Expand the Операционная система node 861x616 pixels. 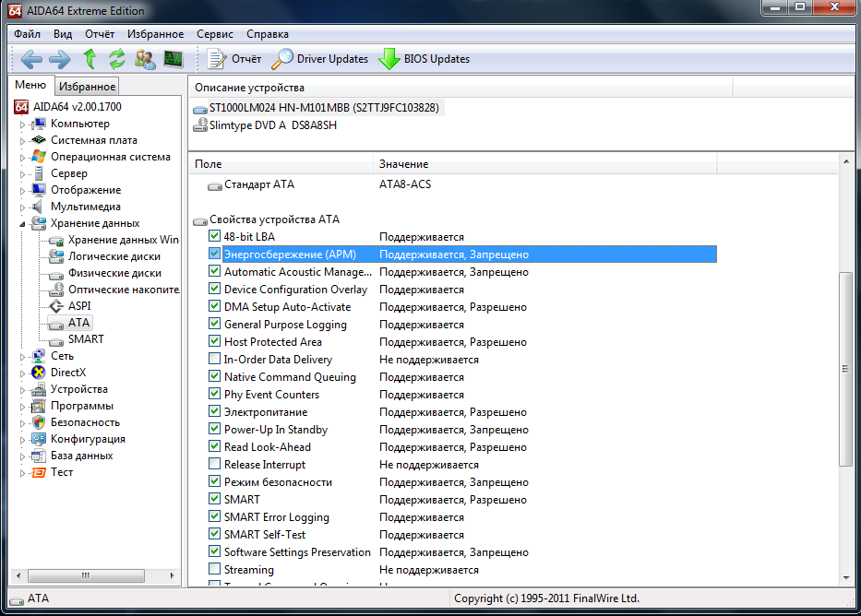pyautogui.click(x=22, y=158)
